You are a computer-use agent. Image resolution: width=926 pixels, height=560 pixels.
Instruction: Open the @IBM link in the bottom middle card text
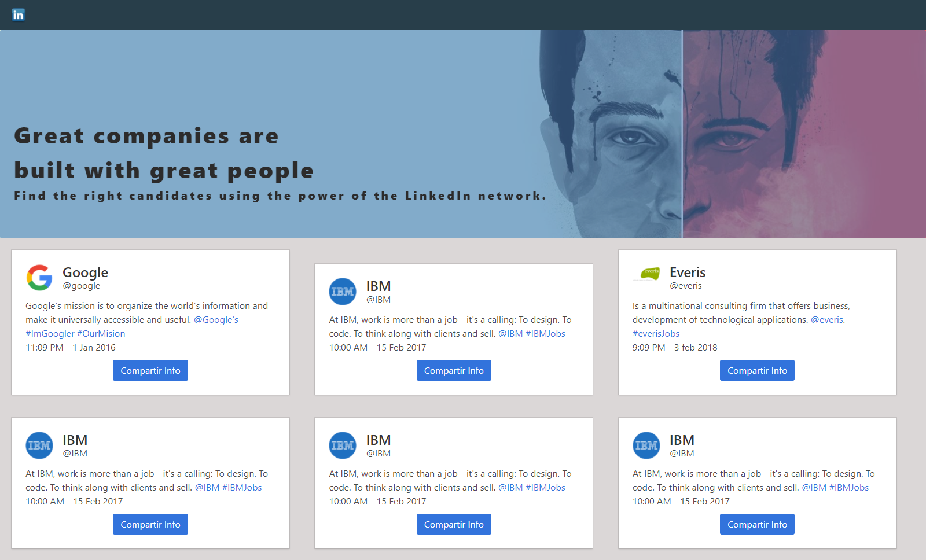tap(510, 488)
